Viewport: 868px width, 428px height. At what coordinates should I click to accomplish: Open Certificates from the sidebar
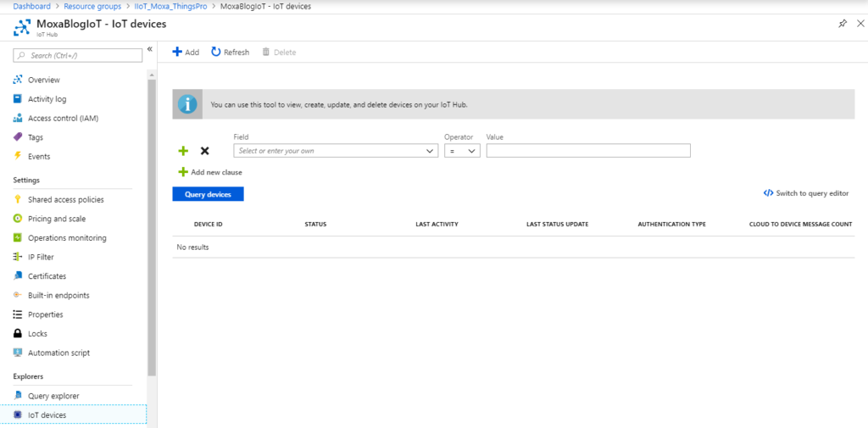coord(47,276)
